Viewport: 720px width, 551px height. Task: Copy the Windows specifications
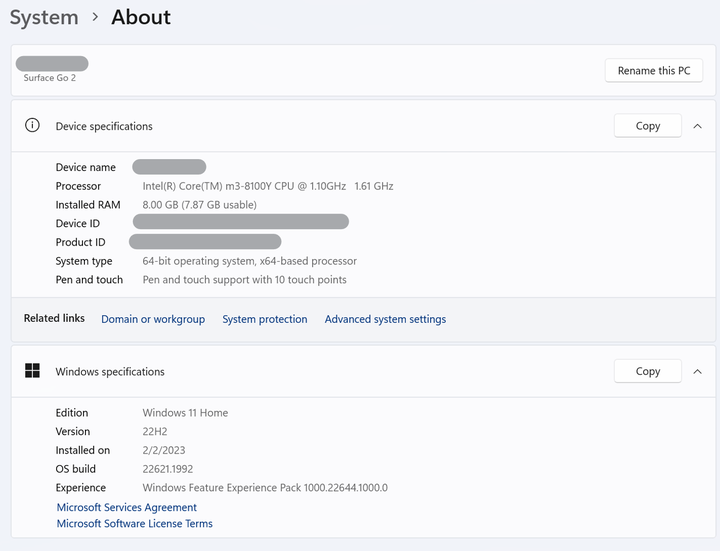click(647, 371)
